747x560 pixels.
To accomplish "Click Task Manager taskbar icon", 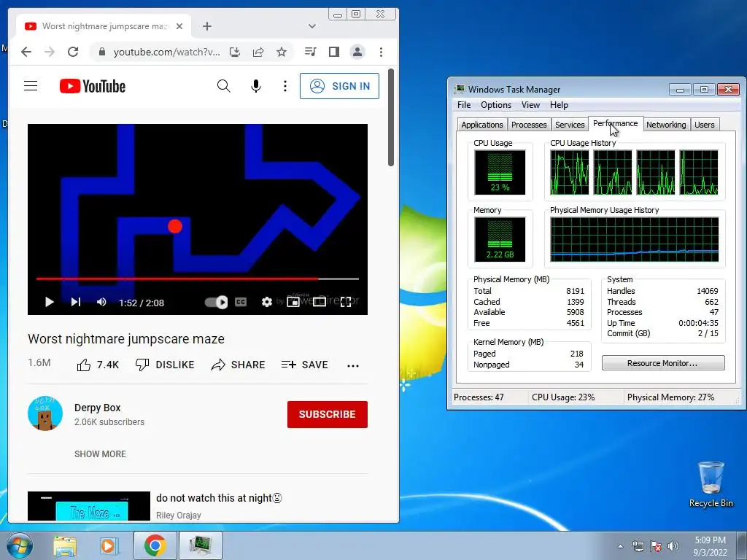I will (200, 545).
